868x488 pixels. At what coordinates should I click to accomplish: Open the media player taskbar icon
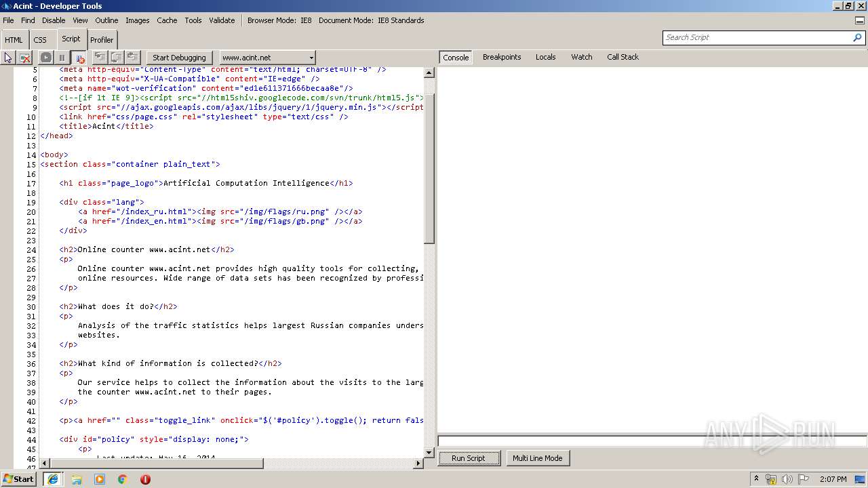[x=100, y=479]
